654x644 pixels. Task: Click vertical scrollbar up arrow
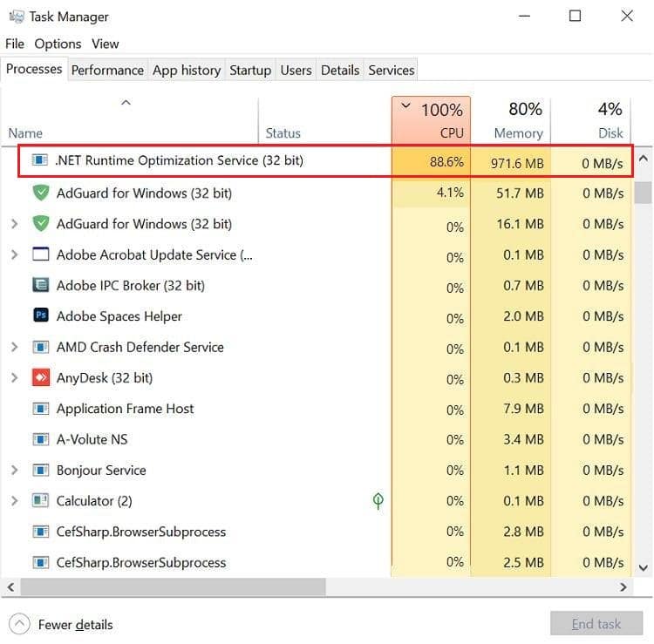coord(644,159)
